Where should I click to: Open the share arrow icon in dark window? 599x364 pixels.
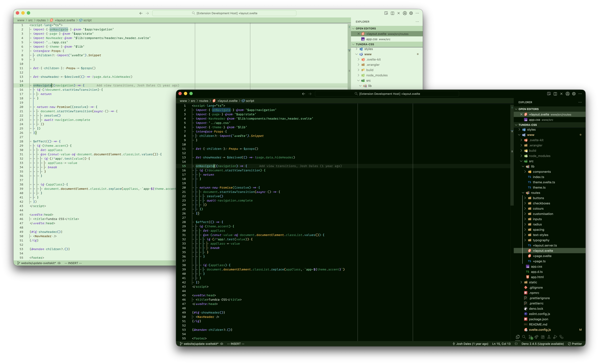[536, 337]
